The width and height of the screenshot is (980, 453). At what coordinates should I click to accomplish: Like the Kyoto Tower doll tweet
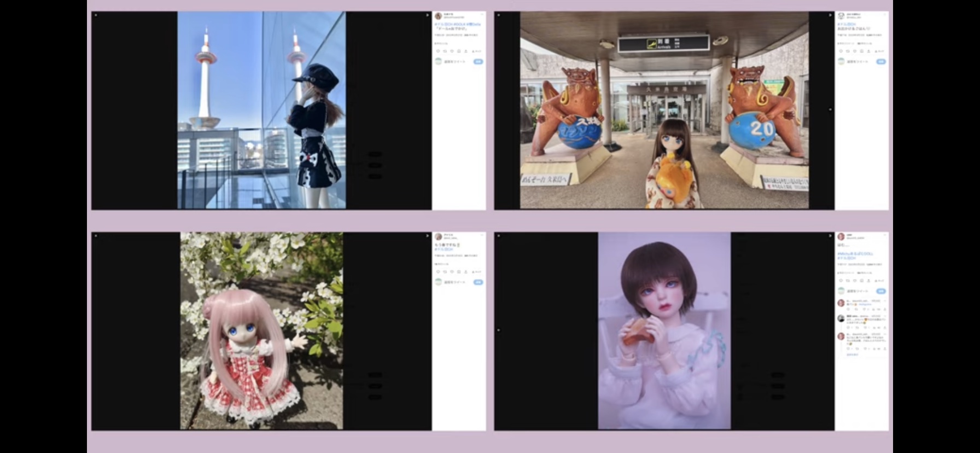tap(452, 51)
